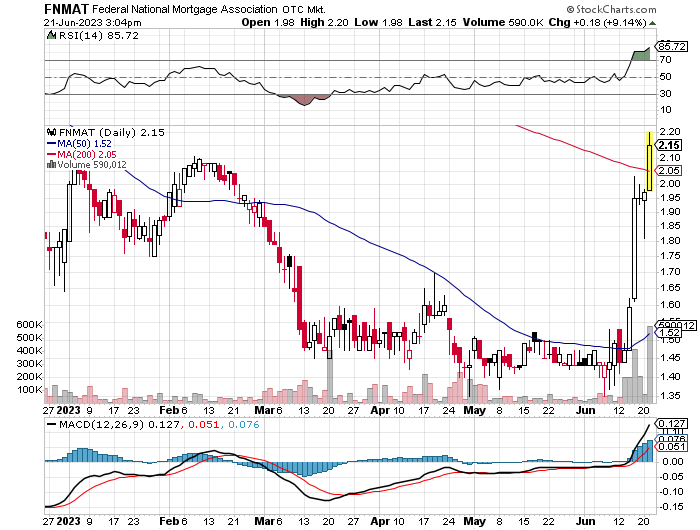Click the -0.15 MACD axis label
The width and height of the screenshot is (700, 530).
tap(671, 506)
